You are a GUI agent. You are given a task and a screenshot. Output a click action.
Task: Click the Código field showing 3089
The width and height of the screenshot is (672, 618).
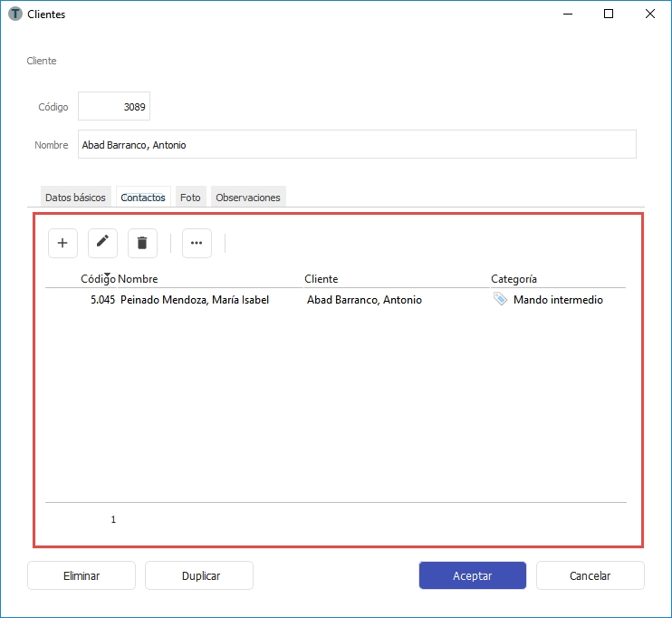[x=114, y=107]
